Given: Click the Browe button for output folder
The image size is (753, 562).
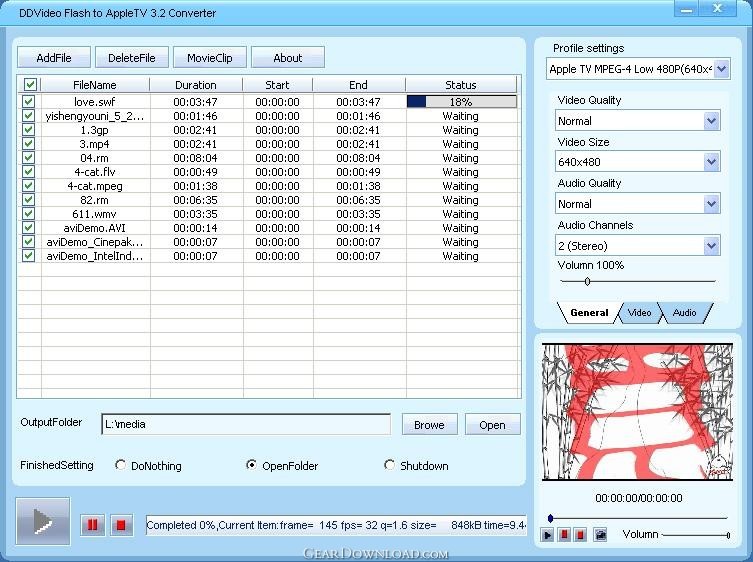Looking at the screenshot, I should point(429,425).
